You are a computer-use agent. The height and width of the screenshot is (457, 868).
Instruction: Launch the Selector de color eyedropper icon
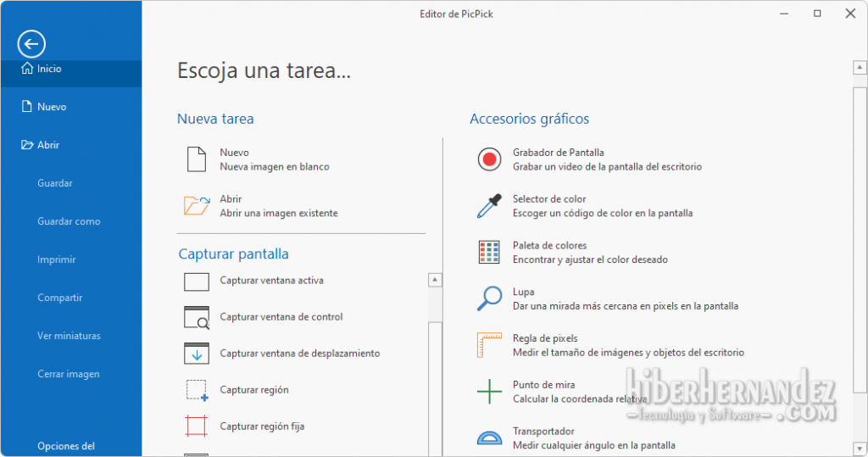click(489, 206)
